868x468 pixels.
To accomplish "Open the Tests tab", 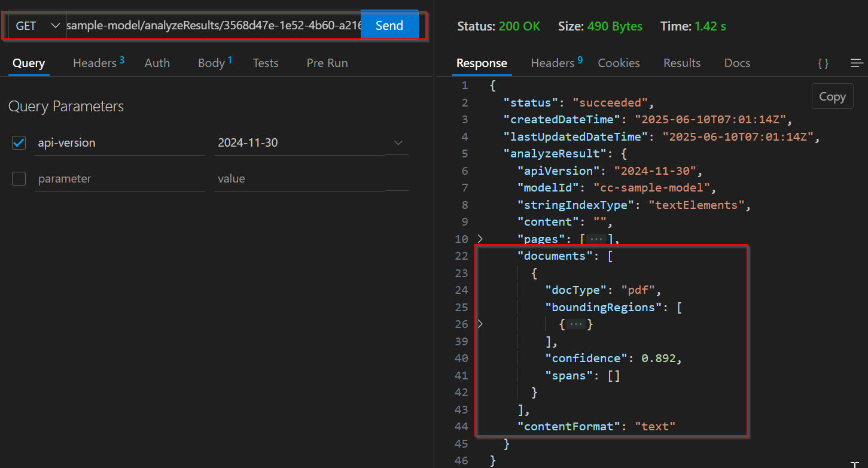I will (x=265, y=63).
